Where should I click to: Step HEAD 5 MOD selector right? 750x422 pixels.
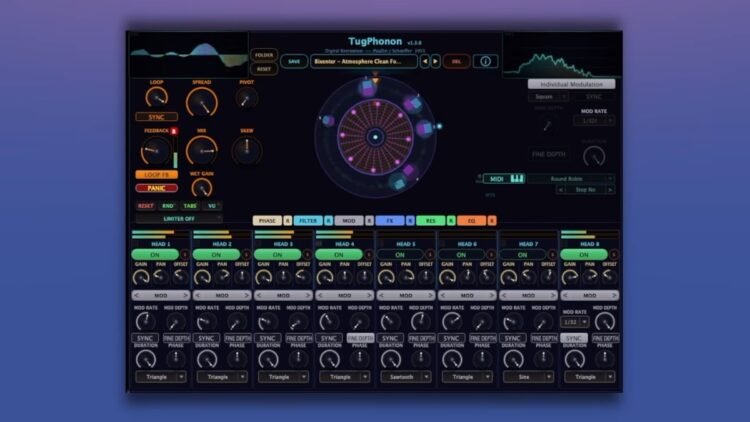point(430,296)
